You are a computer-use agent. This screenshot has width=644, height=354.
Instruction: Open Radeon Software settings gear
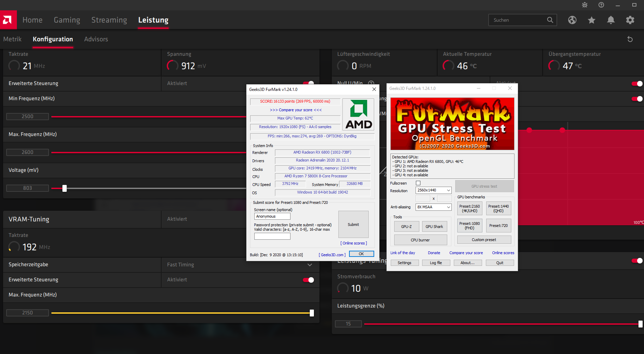(x=630, y=20)
